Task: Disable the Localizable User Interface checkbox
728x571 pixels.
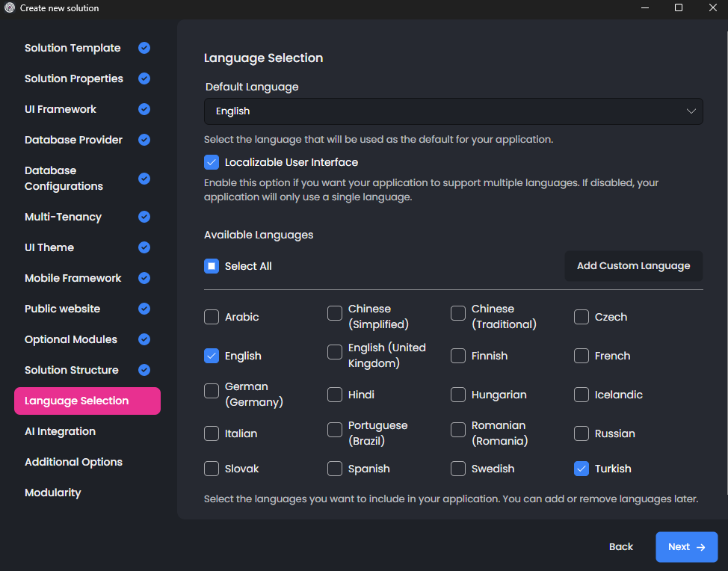Action: click(x=212, y=162)
